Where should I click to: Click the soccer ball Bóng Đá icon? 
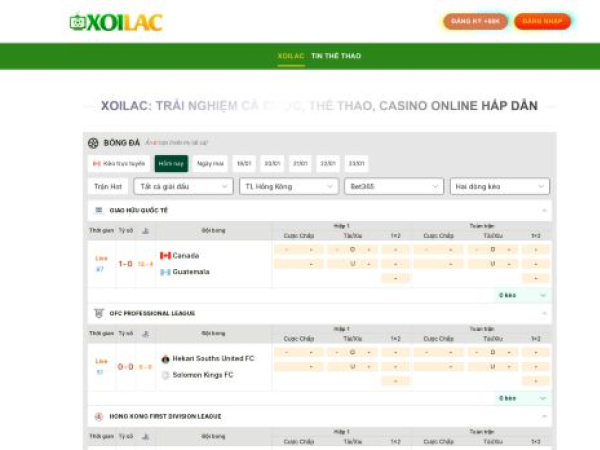pos(93,143)
